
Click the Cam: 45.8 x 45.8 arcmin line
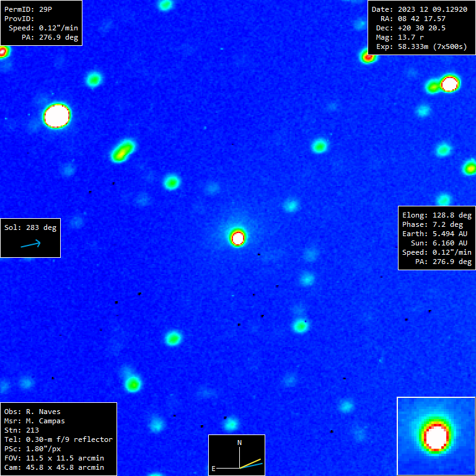pyautogui.click(x=54, y=467)
